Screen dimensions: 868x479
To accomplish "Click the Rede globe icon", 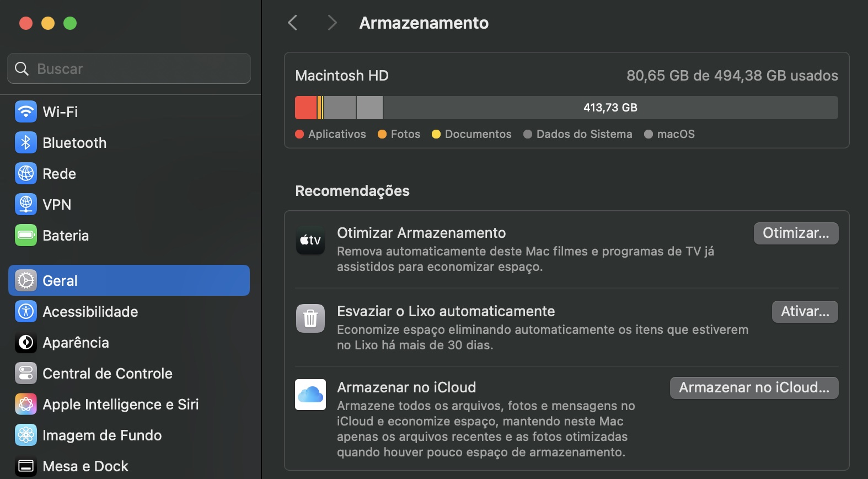I will (x=26, y=173).
